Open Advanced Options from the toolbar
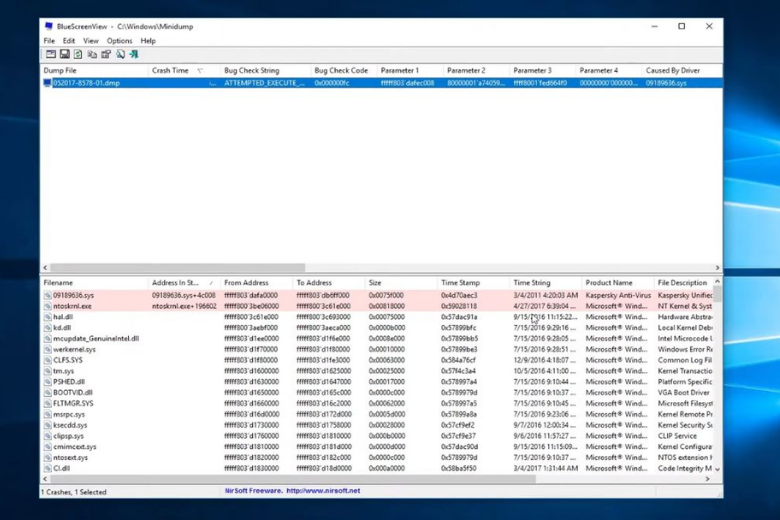780x520 pixels. 51,54
